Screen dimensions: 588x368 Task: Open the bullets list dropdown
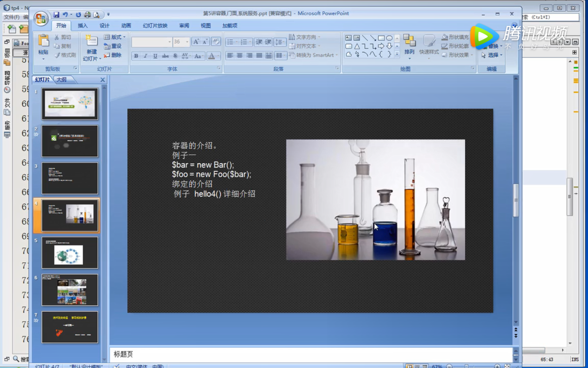[237, 42]
